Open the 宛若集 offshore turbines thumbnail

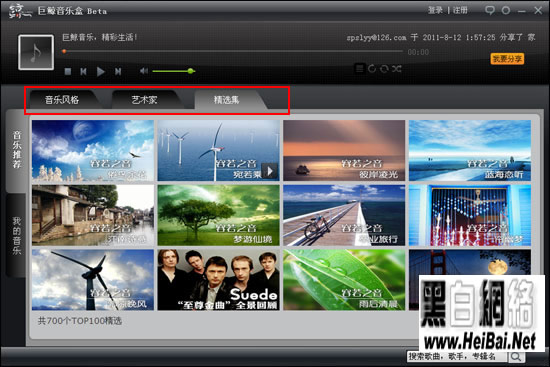pos(219,151)
